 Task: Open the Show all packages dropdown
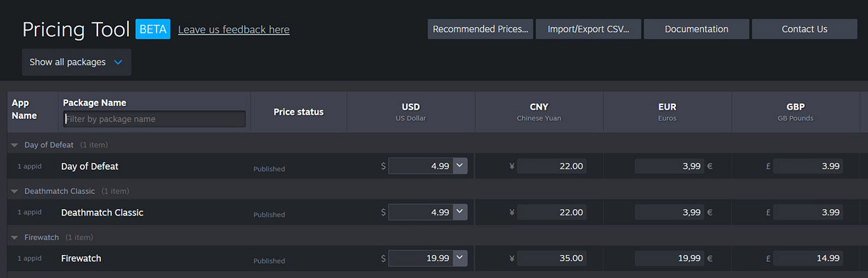[77, 62]
